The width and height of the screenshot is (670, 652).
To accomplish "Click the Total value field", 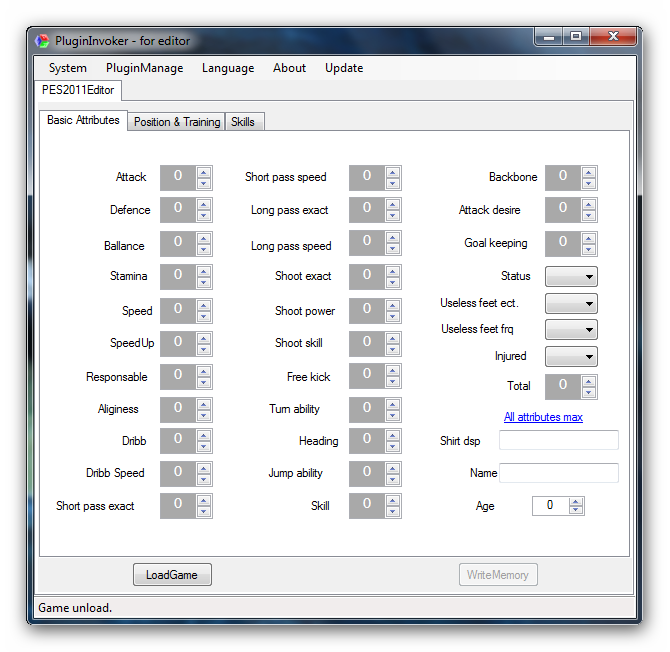I will point(563,387).
